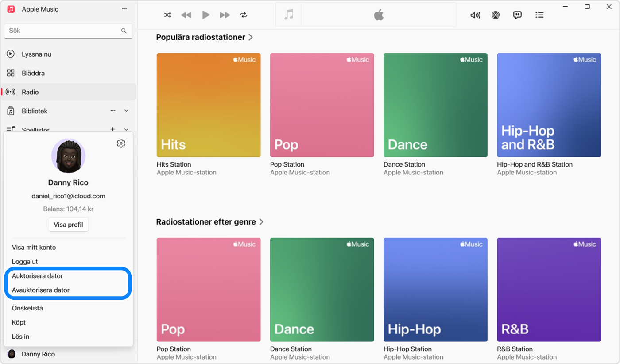
Task: Click the Apple logo in now-playing display
Action: point(379,15)
